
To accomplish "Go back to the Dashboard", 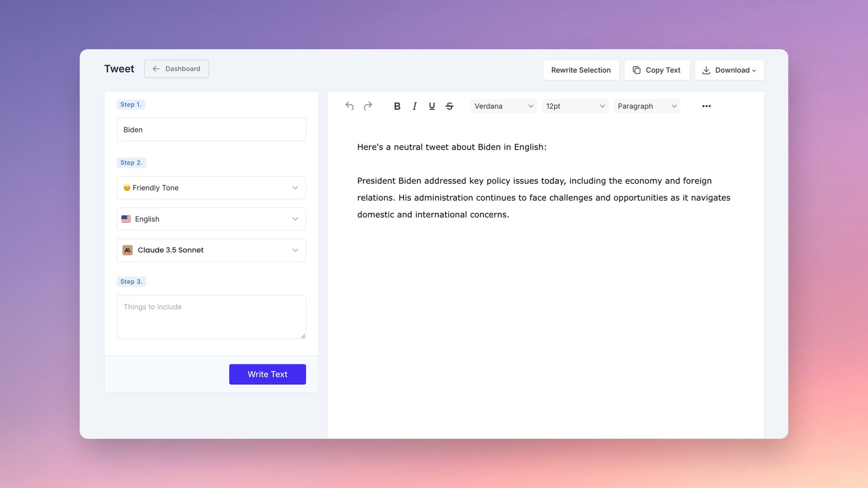I will click(177, 69).
